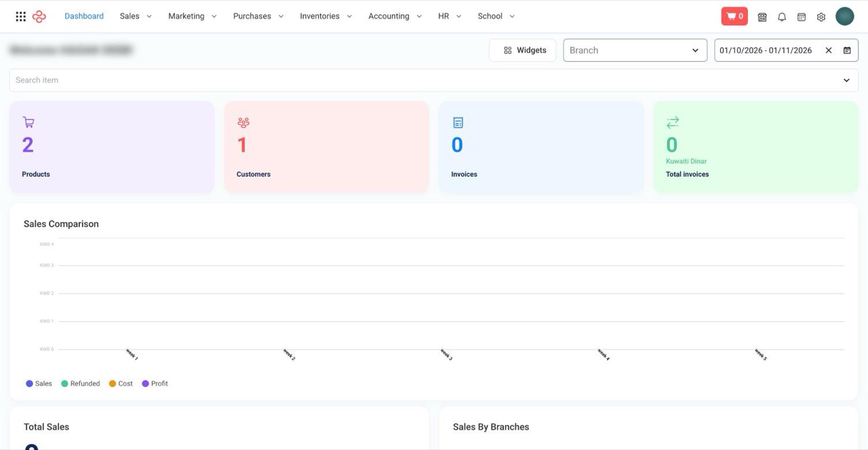
Task: Expand the Inventories menu
Action: (x=326, y=16)
